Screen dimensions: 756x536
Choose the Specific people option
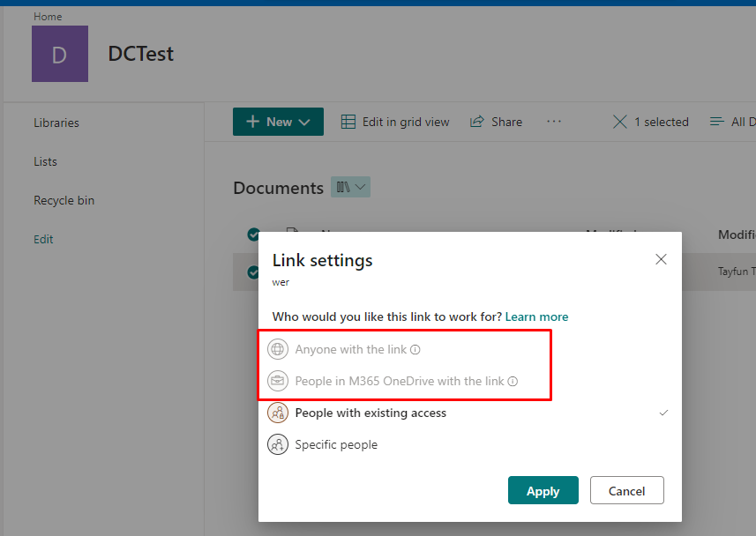pos(336,444)
